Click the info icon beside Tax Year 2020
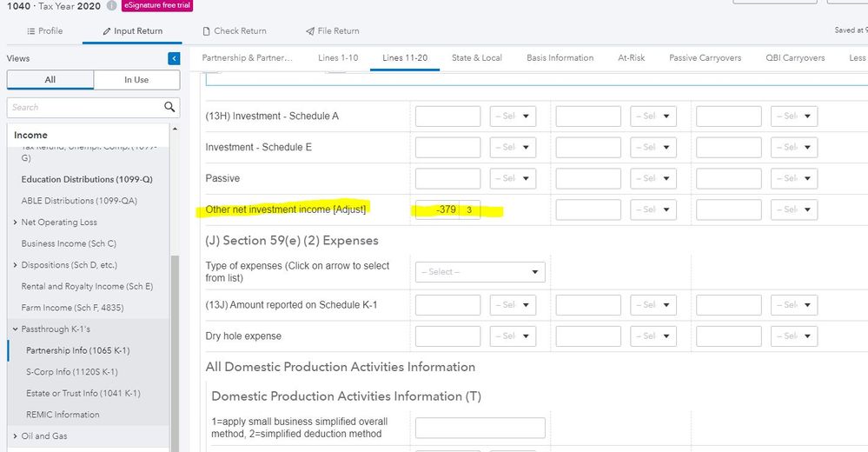Viewport: 868px width, 452px height. click(x=111, y=6)
